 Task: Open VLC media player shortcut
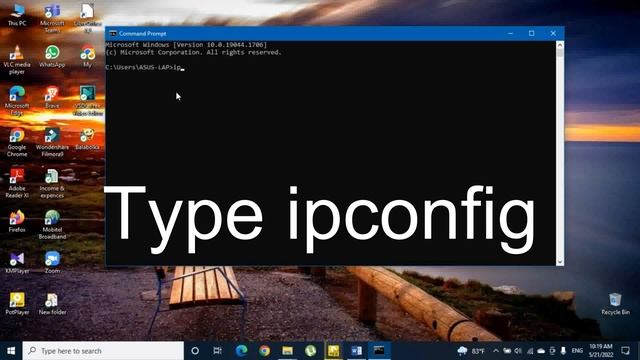(x=17, y=60)
